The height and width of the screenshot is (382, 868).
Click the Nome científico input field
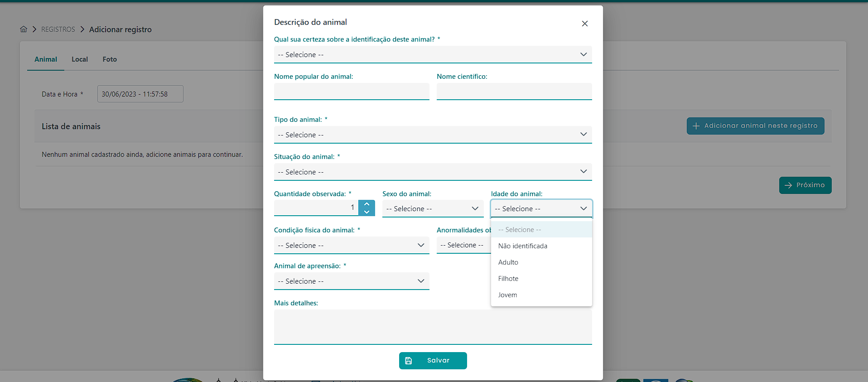(514, 92)
